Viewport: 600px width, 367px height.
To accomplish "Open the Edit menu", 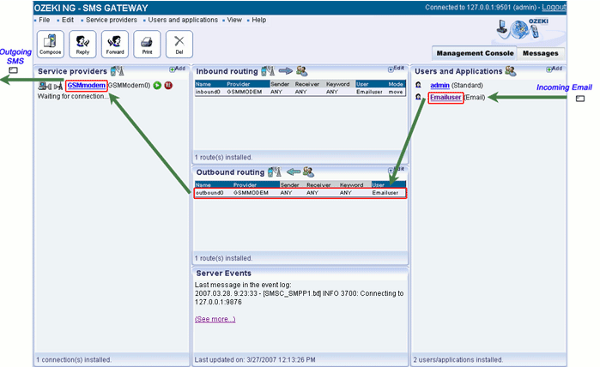I will [x=67, y=20].
